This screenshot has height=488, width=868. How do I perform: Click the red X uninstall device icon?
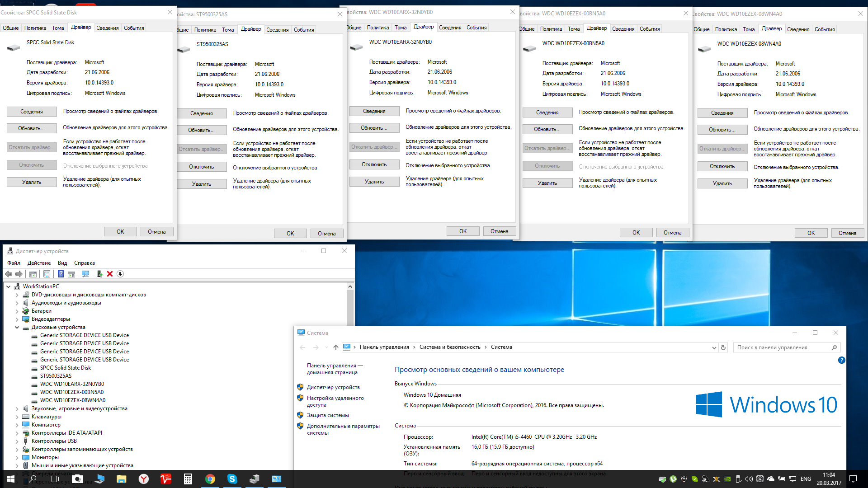pyautogui.click(x=110, y=274)
